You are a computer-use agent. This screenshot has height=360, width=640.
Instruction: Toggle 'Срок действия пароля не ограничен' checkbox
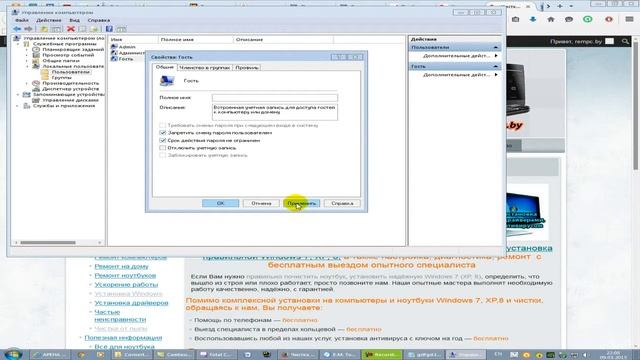click(x=162, y=140)
